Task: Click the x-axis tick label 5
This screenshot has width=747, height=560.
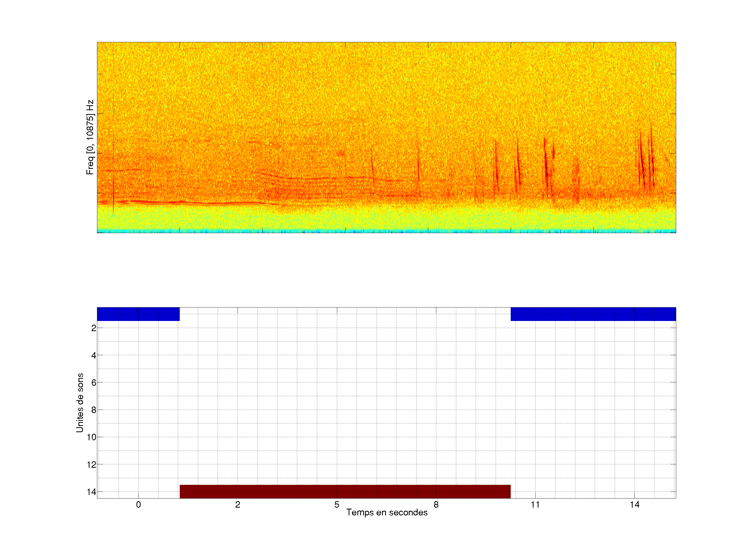Action: coord(337,505)
